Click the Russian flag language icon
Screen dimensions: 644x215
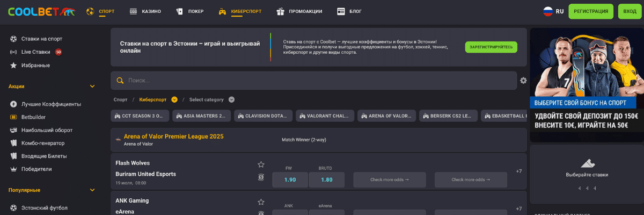coord(548,11)
